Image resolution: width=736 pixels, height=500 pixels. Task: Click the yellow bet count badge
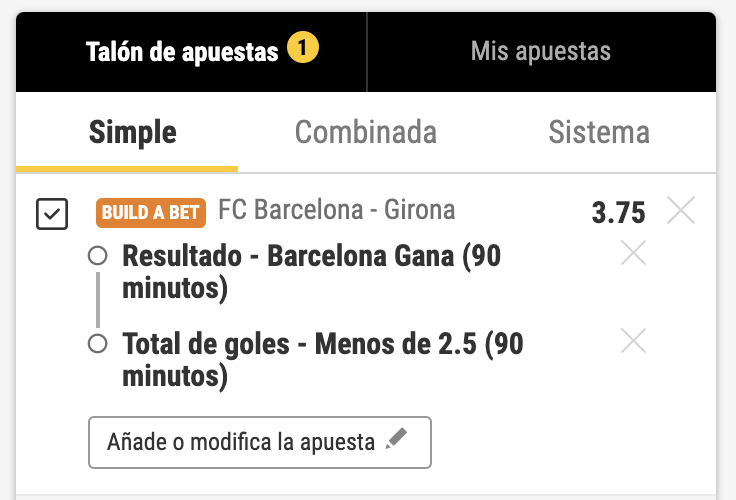coord(302,49)
